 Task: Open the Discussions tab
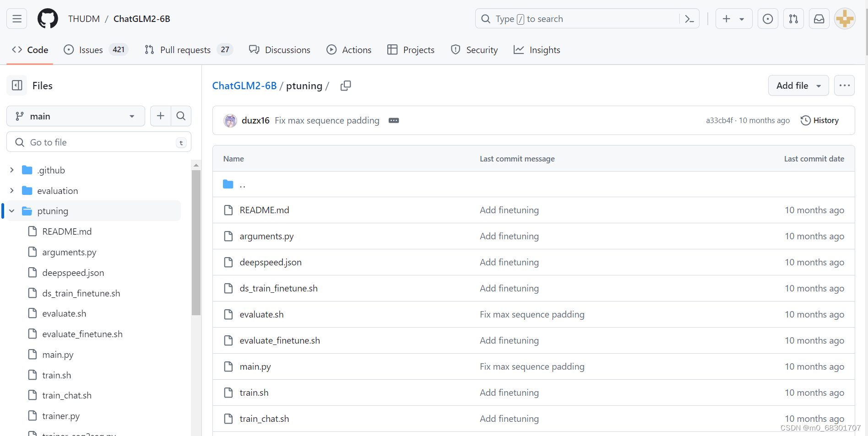point(279,50)
